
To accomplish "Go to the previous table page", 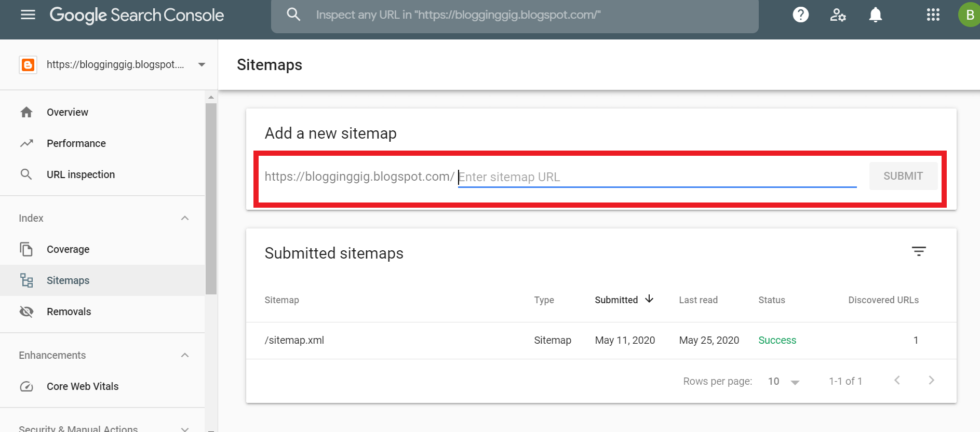I will 897,380.
